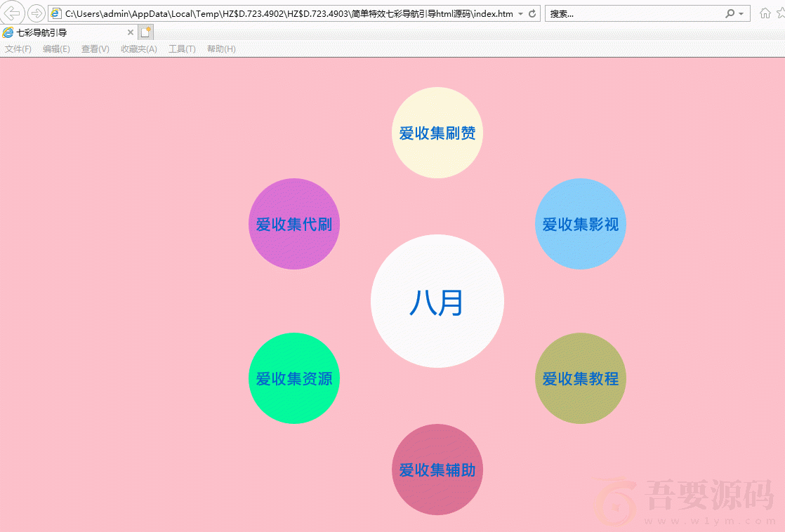Refresh the page with the reload icon

pos(532,14)
